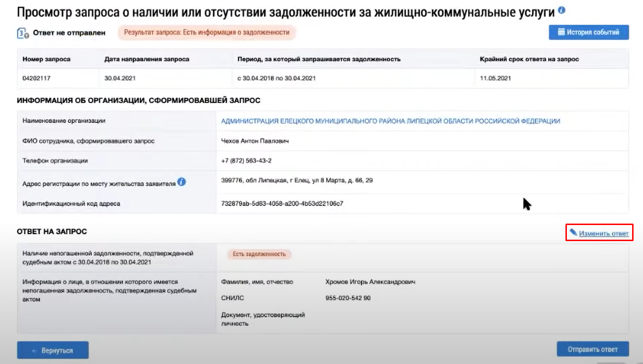Click section heading 'ОТВЕТ НА ЗАПРОС'
Viewport: 643px width, 364px height.
pyautogui.click(x=52, y=232)
